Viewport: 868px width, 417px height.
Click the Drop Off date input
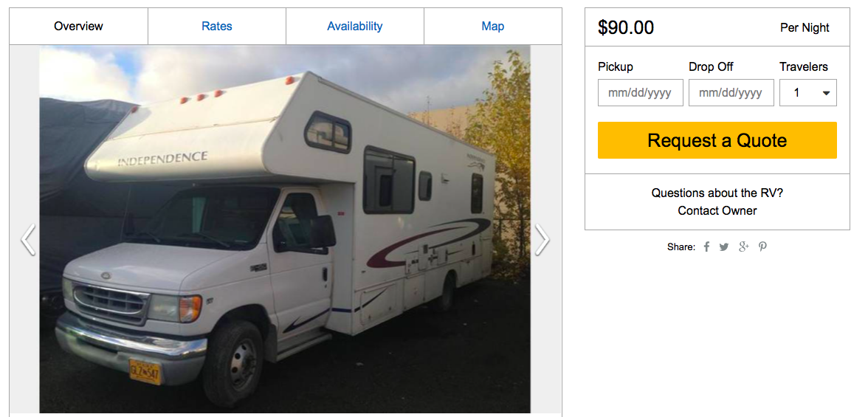click(x=731, y=93)
